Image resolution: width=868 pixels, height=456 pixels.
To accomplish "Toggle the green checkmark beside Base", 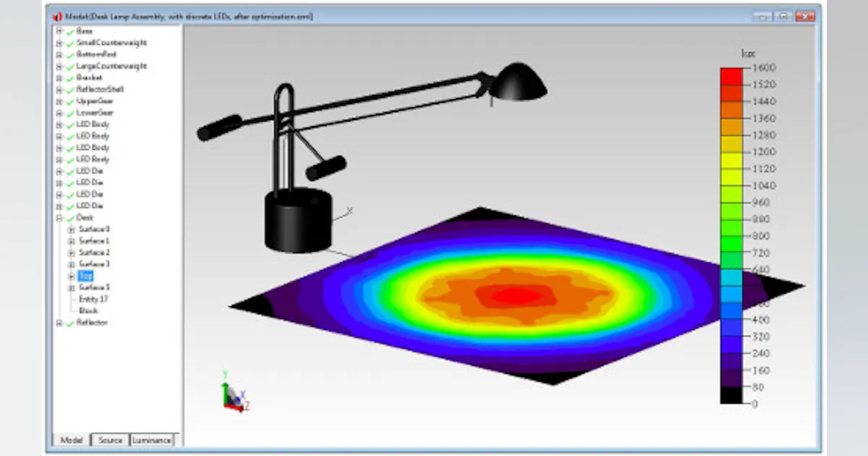I will [x=70, y=31].
